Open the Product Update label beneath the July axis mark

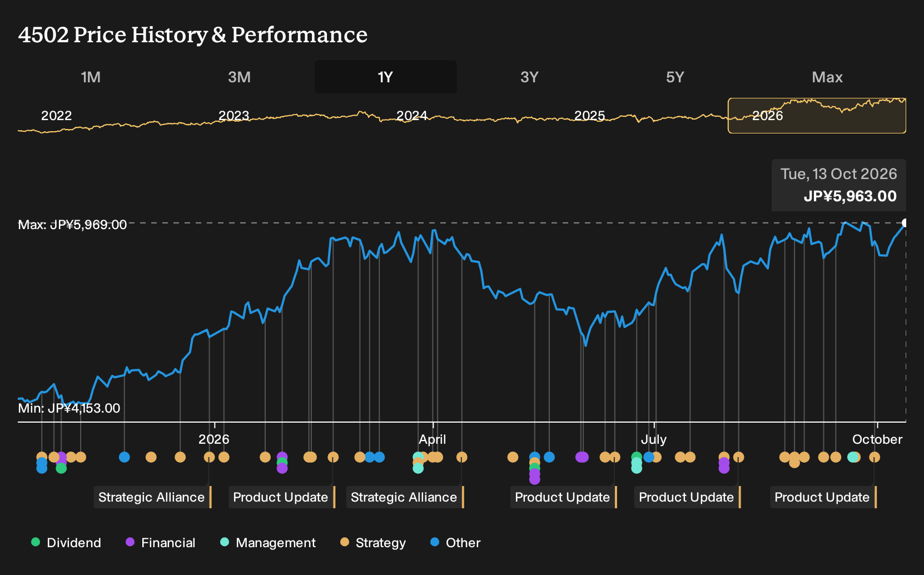tap(688, 497)
